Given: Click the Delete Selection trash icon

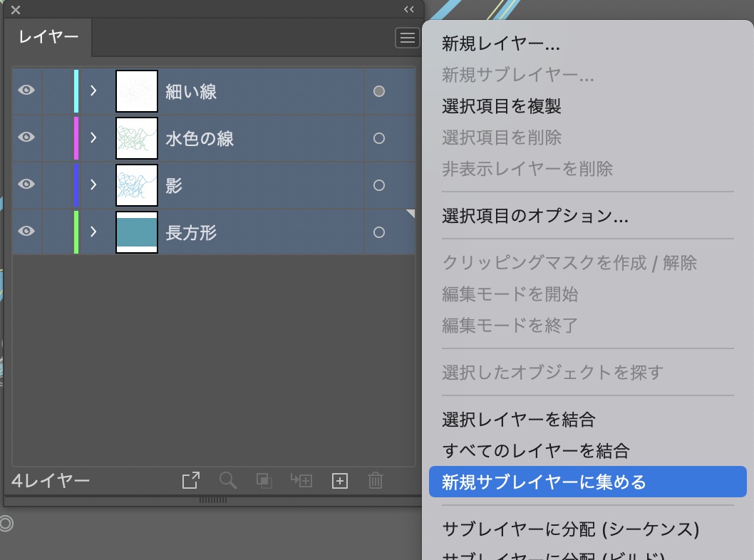Looking at the screenshot, I should [376, 481].
